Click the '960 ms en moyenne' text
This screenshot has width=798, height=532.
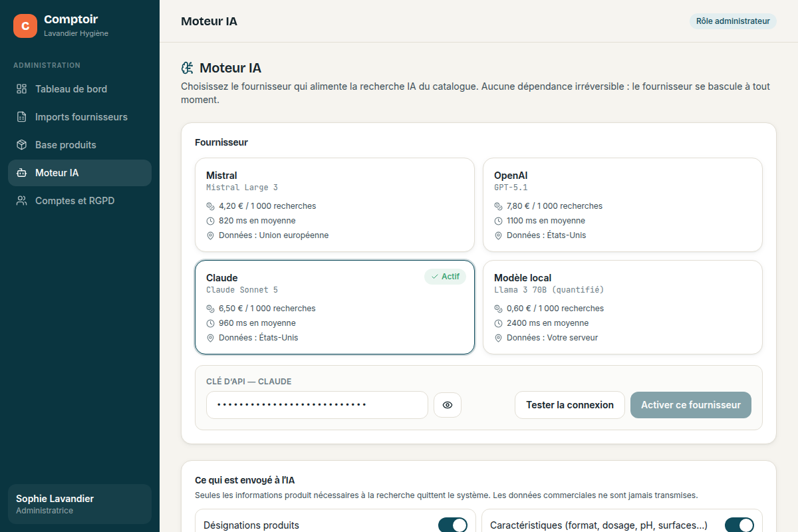[x=257, y=323]
